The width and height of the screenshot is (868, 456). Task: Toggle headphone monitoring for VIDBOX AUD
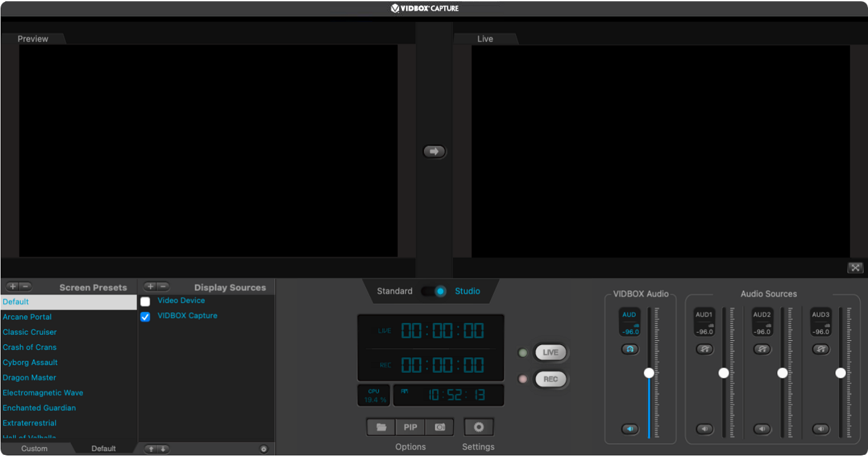tap(630, 349)
